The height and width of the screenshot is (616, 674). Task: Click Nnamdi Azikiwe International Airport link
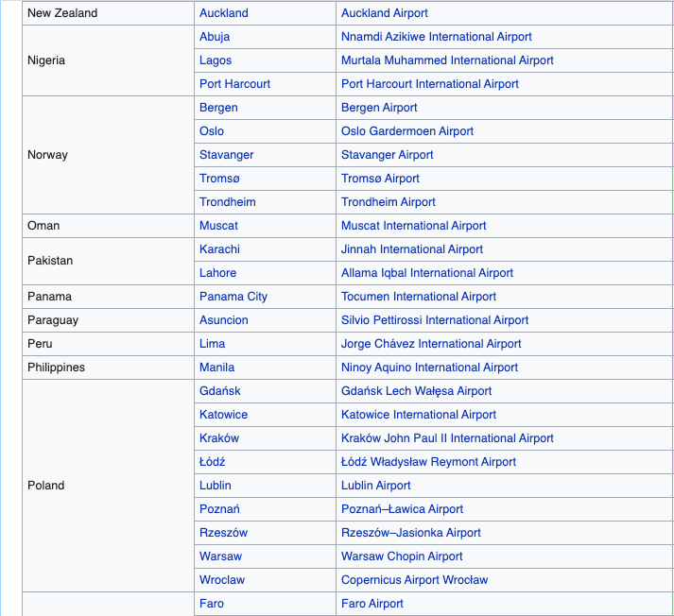pyautogui.click(x=436, y=37)
